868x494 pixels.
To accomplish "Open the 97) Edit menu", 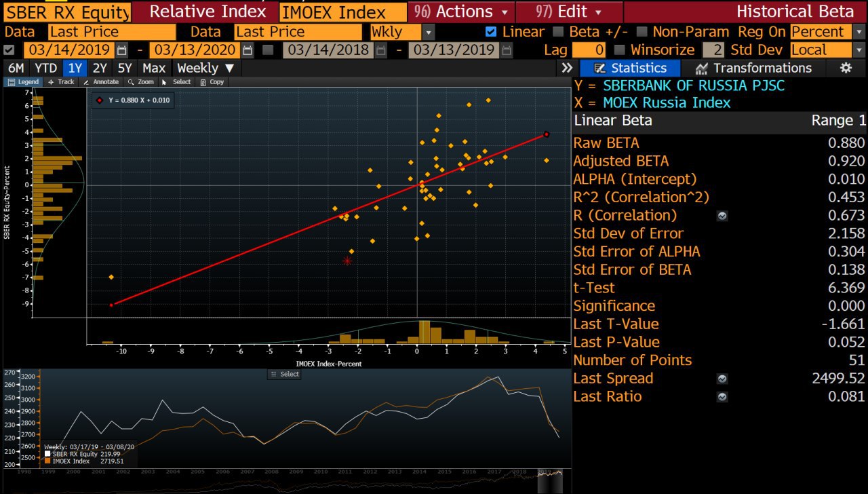I will (x=570, y=12).
